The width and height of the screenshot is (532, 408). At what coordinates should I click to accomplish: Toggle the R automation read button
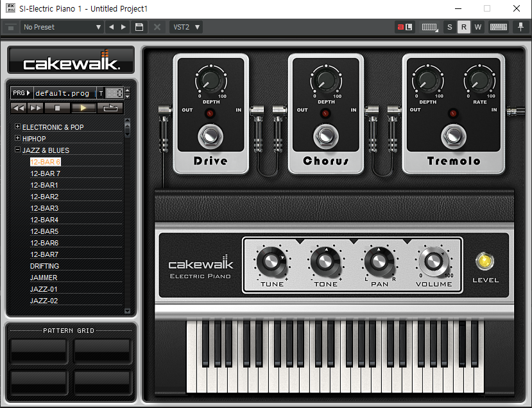coord(464,27)
